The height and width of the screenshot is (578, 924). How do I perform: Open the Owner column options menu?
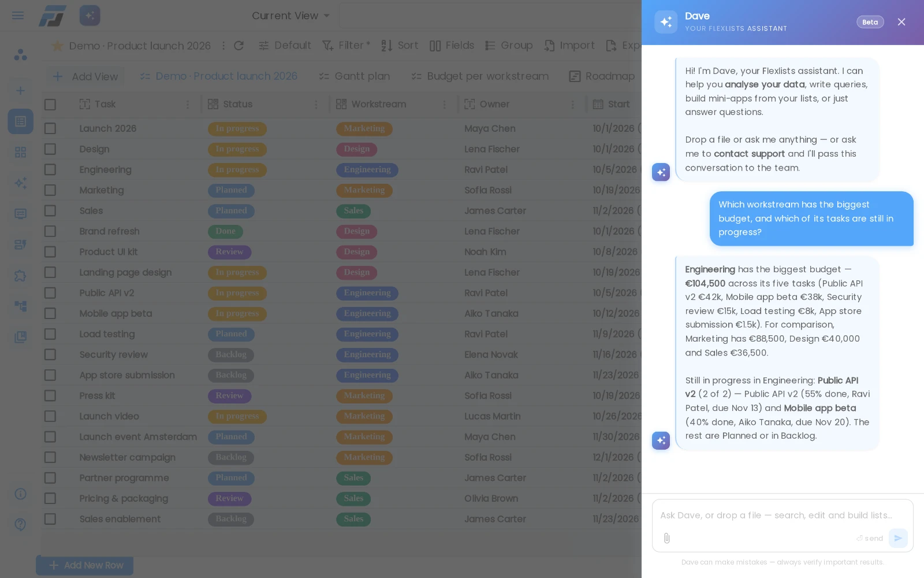572,105
